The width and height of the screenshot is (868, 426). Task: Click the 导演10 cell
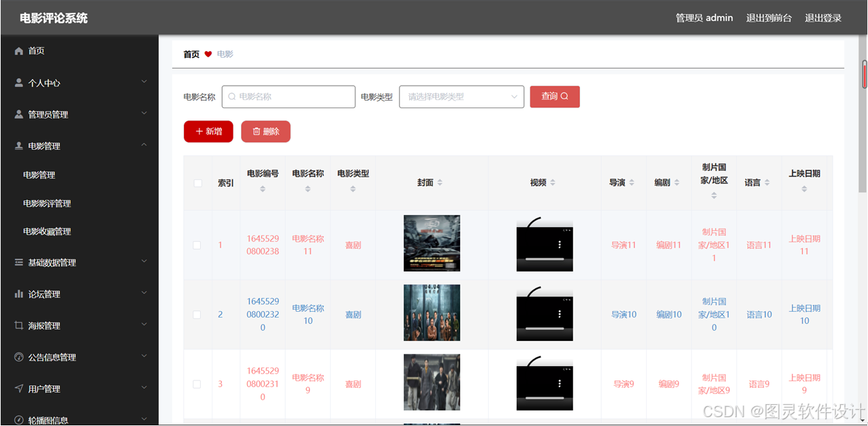click(x=624, y=314)
